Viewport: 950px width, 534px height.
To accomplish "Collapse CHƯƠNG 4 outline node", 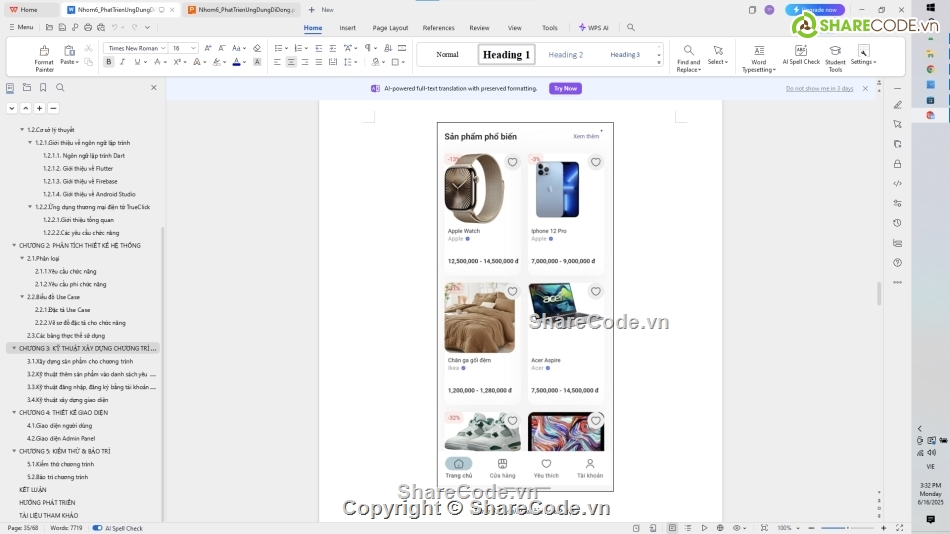I will tap(15, 413).
